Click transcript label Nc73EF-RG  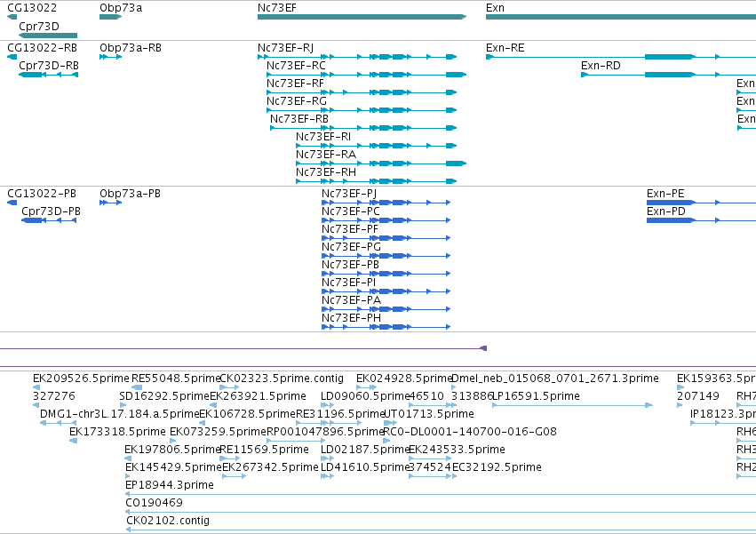pos(297,101)
